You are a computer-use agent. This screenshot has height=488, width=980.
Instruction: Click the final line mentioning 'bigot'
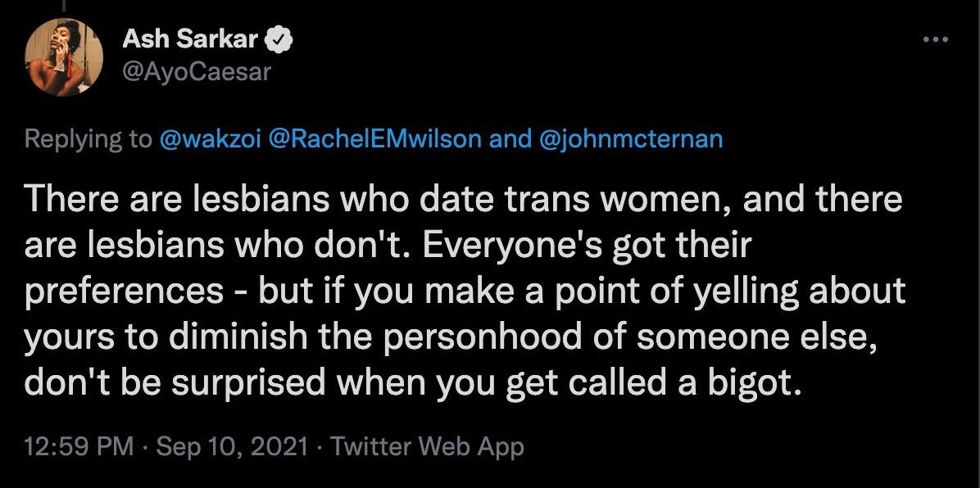412,384
